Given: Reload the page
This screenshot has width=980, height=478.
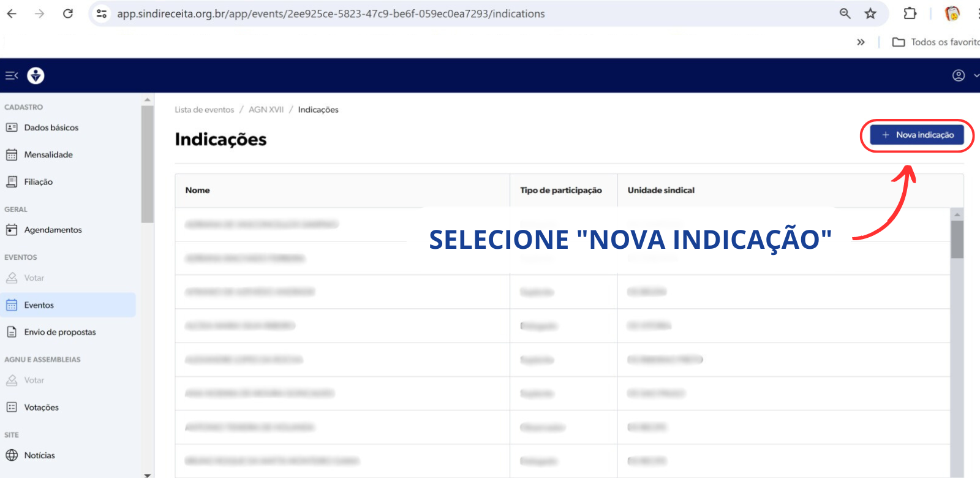Looking at the screenshot, I should click(68, 13).
